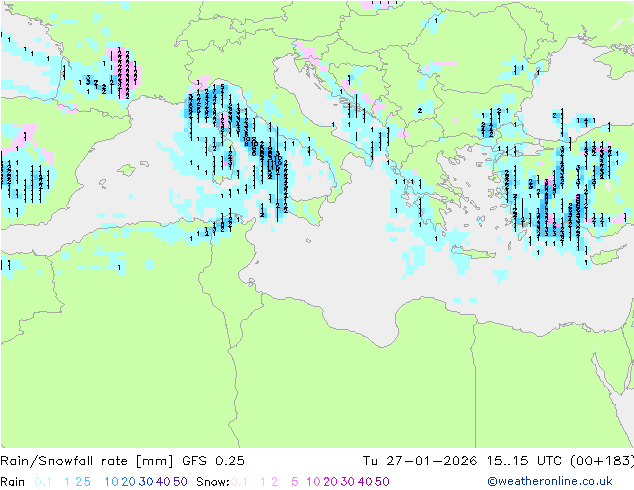Pick the Snow legend 0.1 value
634x490 pixels.
239,482
